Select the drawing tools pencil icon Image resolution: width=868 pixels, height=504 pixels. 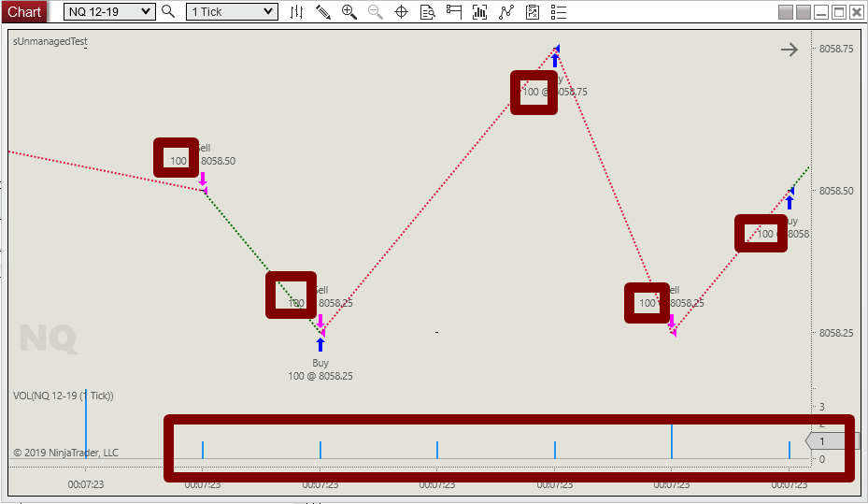pyautogui.click(x=323, y=12)
